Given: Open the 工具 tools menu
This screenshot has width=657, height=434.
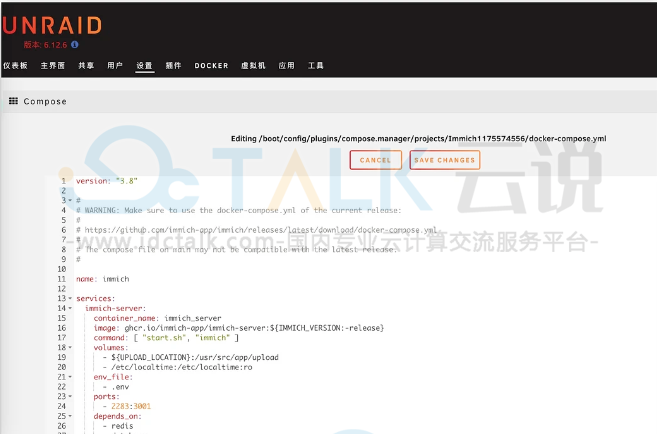Looking at the screenshot, I should [316, 65].
